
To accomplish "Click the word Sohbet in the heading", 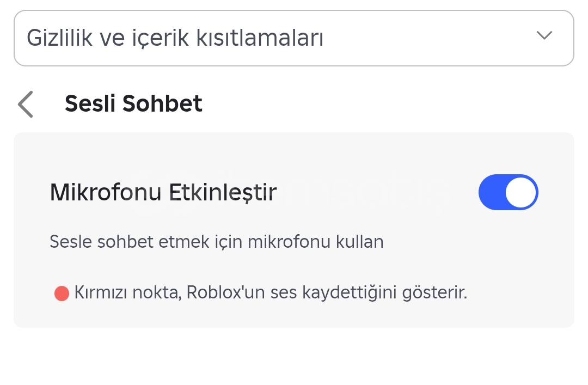I will (162, 103).
